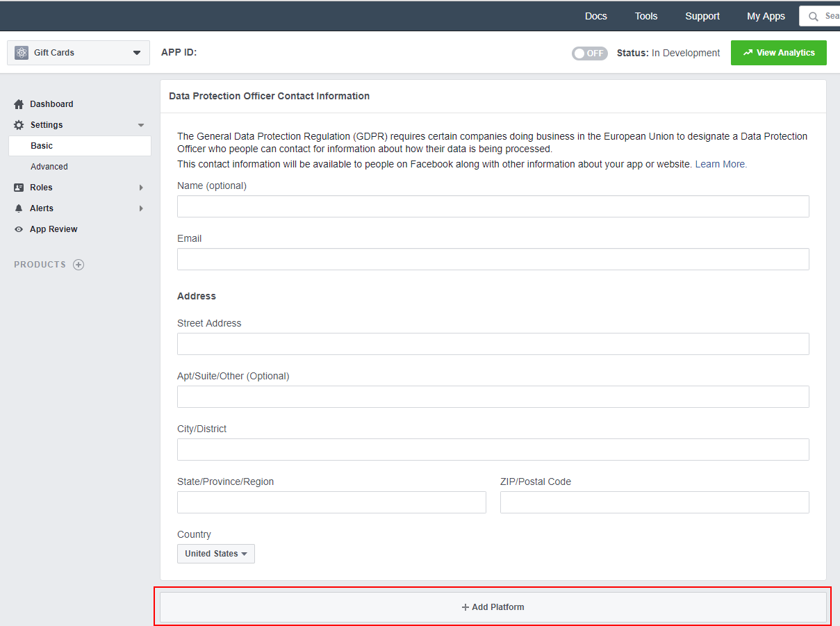Toggle the app status OFF switch
This screenshot has width=840, height=626.
(x=589, y=53)
